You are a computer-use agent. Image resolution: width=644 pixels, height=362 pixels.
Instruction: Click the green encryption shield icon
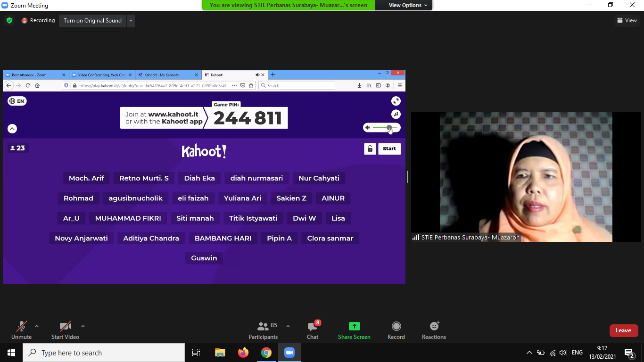point(9,20)
